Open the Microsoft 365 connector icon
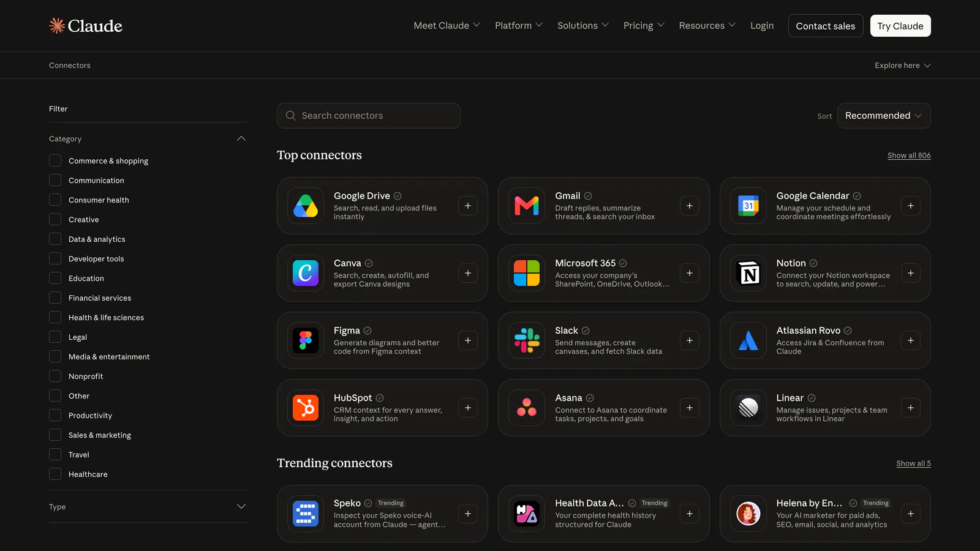 [527, 273]
